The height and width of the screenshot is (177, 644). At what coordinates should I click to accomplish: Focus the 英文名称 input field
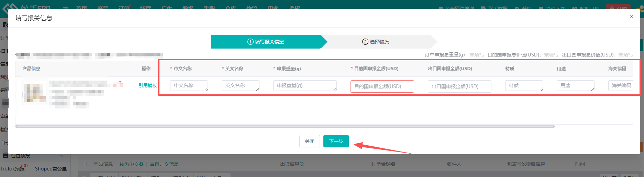click(241, 85)
